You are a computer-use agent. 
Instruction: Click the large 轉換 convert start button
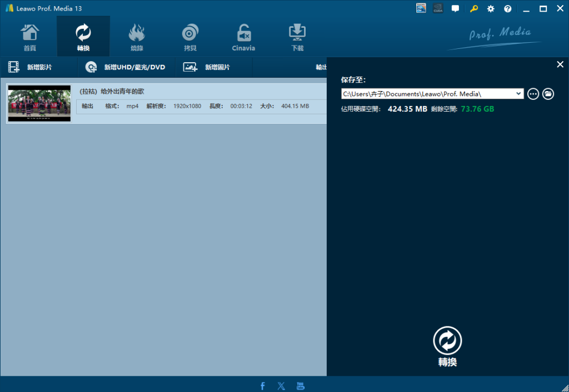447,341
